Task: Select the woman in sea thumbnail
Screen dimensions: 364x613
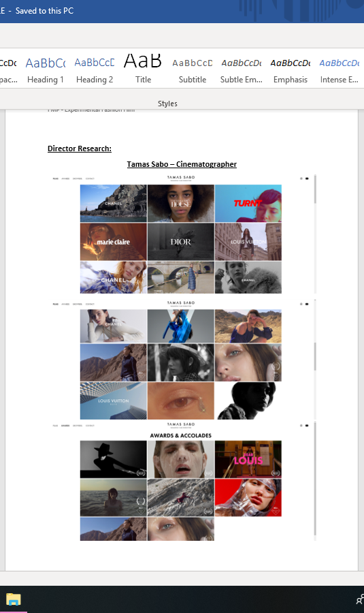Action: coord(113,498)
